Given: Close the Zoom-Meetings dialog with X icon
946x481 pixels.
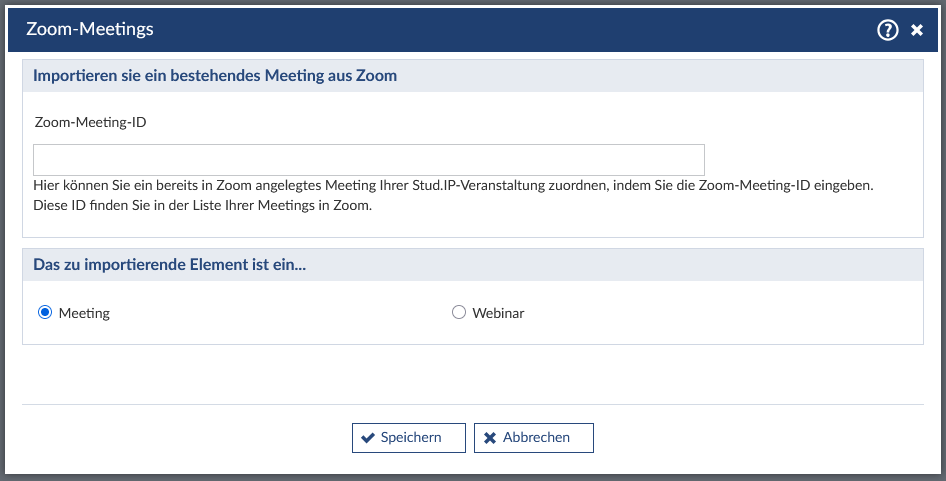Looking at the screenshot, I should coord(917,30).
